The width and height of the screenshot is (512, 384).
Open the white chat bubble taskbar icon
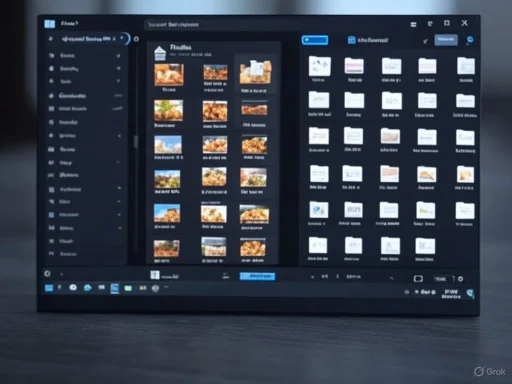click(73, 287)
